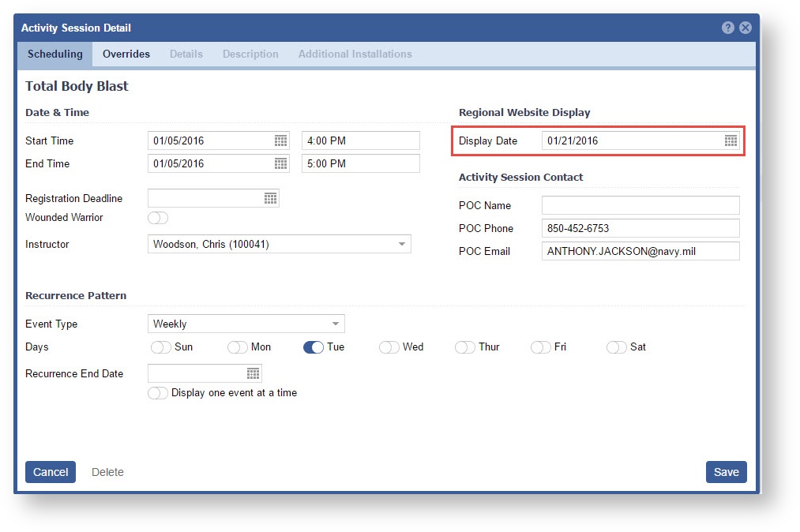Toggle Display one event at a time

[158, 393]
